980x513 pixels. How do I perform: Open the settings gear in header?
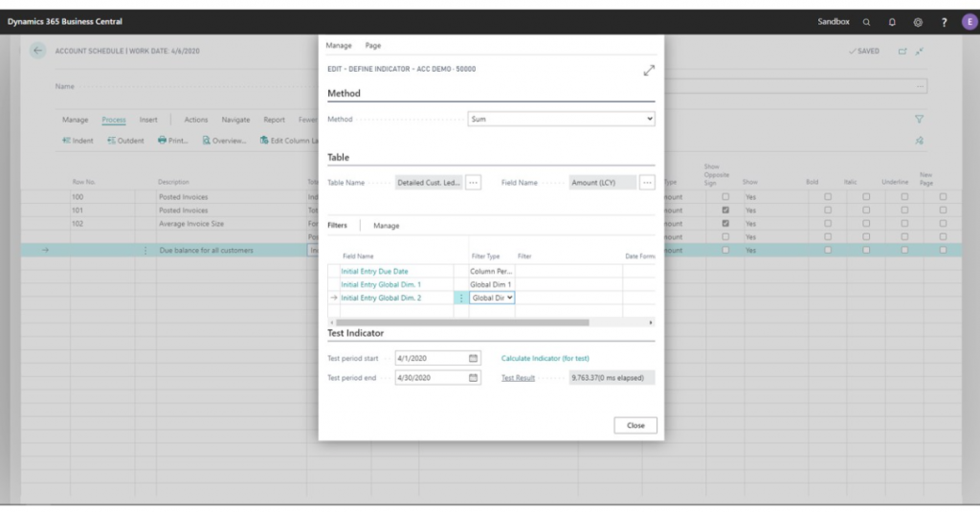tap(918, 22)
